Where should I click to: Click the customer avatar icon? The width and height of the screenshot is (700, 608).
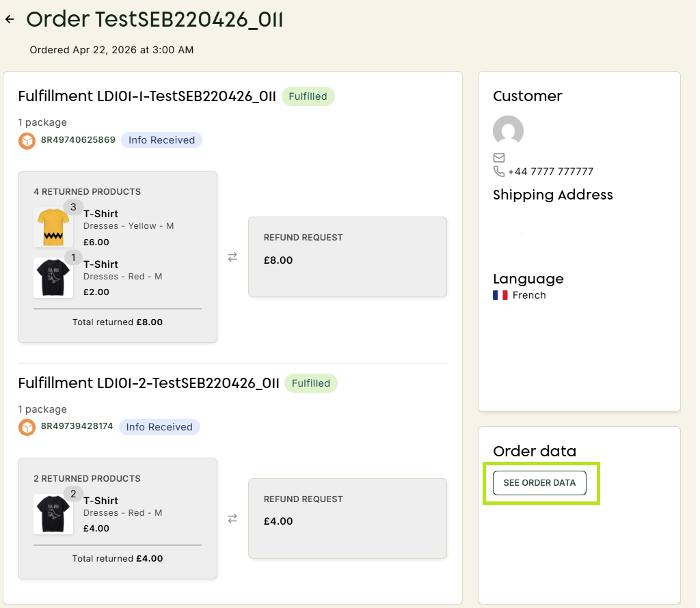click(x=508, y=130)
